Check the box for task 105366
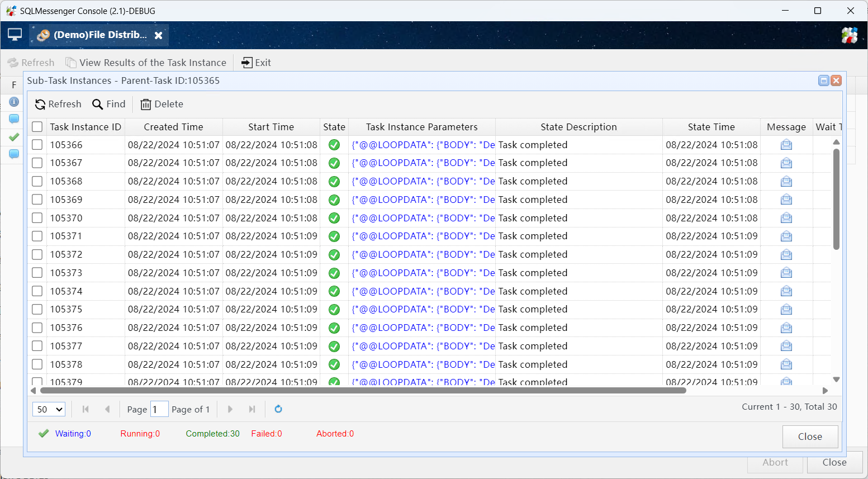The width and height of the screenshot is (868, 479). pos(37,145)
